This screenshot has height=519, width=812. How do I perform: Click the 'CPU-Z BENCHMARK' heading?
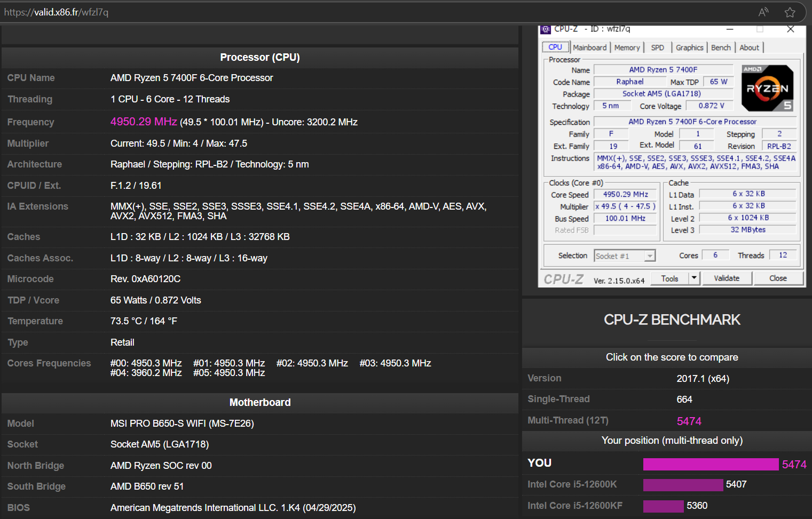[672, 320]
